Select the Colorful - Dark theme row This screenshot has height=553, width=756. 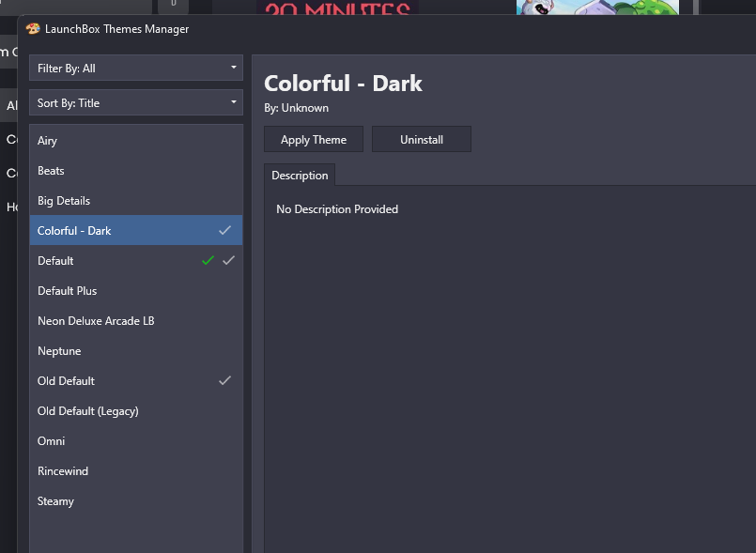[x=136, y=230]
